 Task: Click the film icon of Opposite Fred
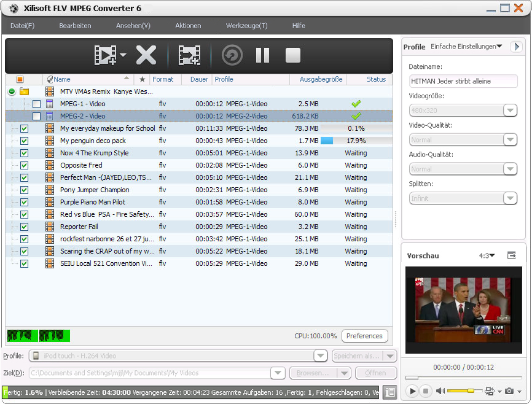tap(50, 165)
